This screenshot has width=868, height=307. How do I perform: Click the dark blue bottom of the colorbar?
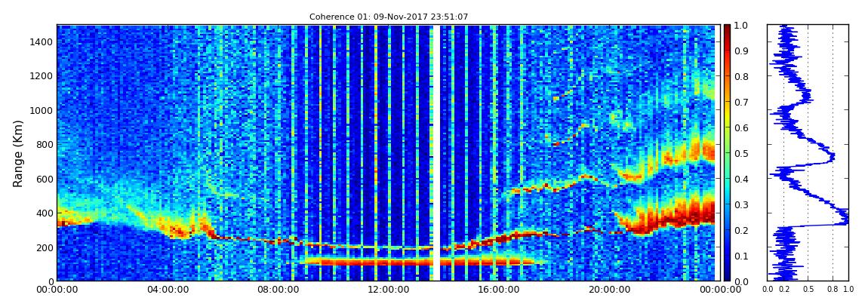(x=727, y=277)
